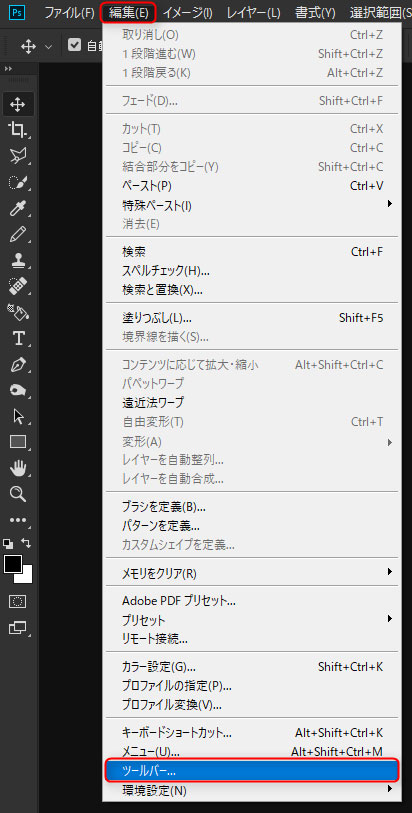Choose 塗りつぶし(L)... menu entry
The width and height of the screenshot is (412, 813).
coord(252,318)
